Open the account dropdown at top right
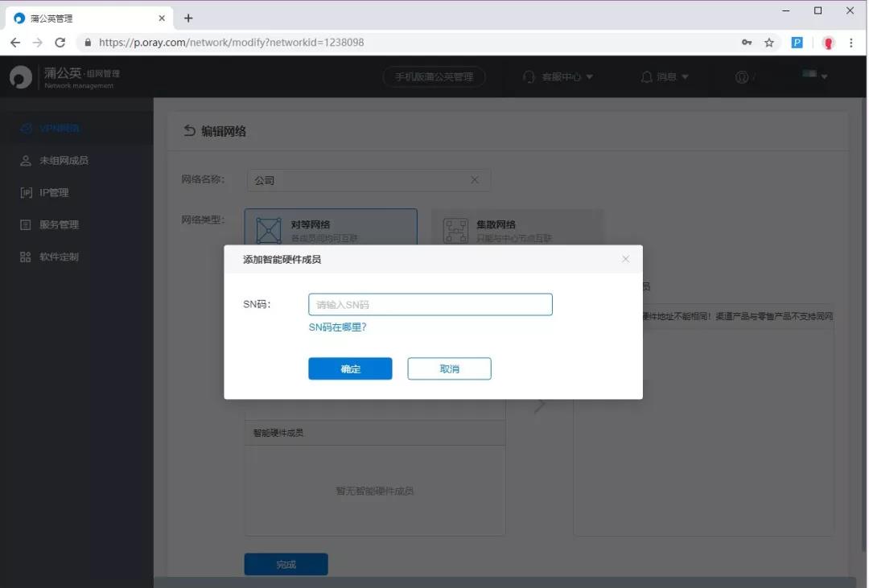Screen dimensions: 869x588 [x=814, y=76]
